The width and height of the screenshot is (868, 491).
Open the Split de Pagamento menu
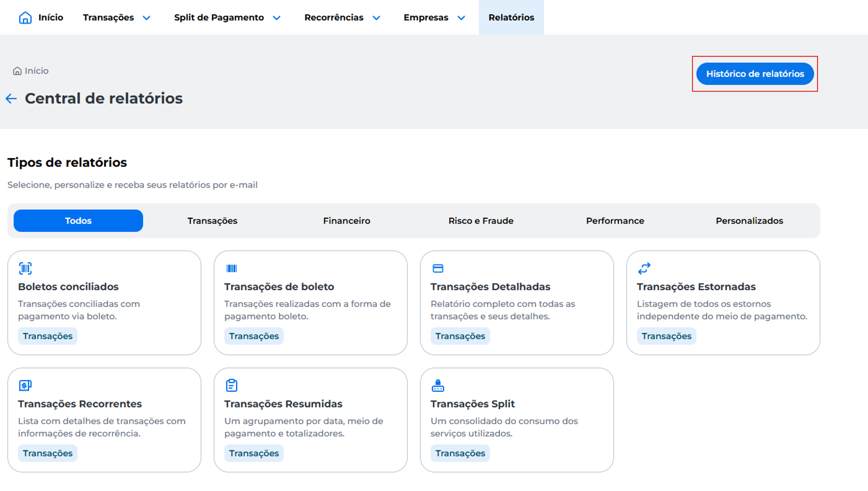219,17
